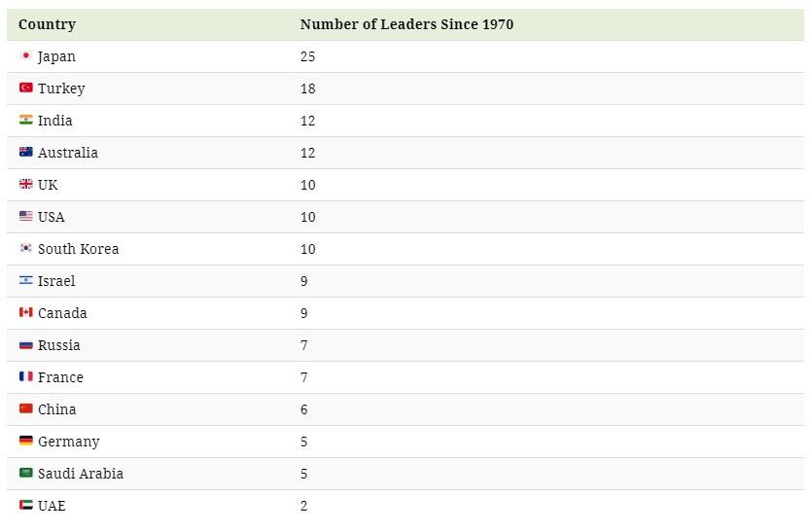Select the Number of Leaders Since 1970 header
811x532 pixels.
click(406, 24)
